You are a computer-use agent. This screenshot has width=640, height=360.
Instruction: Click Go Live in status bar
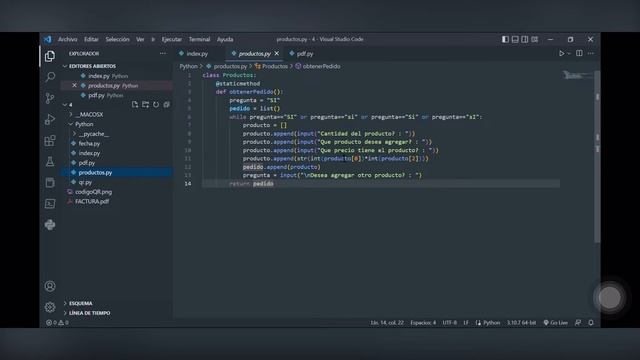click(x=556, y=322)
